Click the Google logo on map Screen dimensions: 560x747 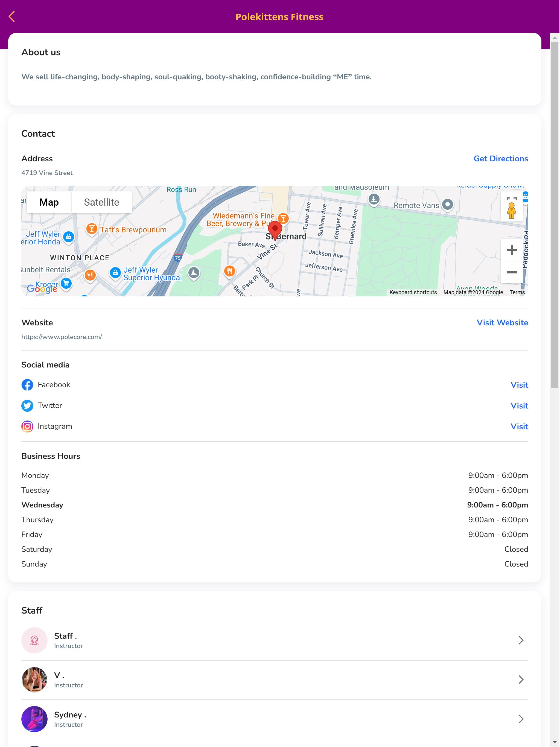pyautogui.click(x=42, y=288)
